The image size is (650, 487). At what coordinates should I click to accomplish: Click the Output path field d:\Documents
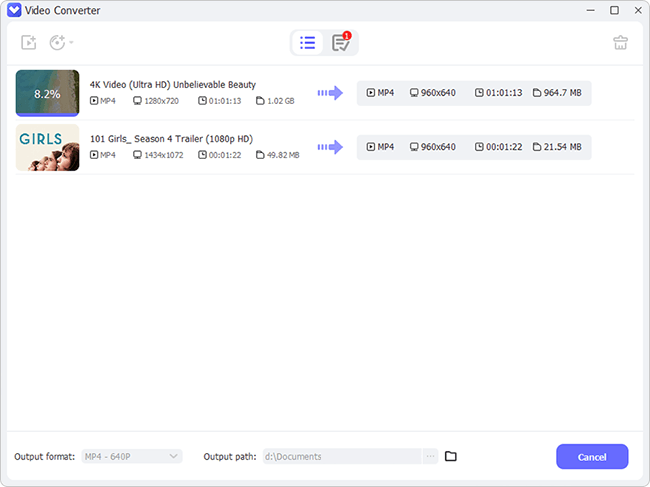click(x=342, y=456)
